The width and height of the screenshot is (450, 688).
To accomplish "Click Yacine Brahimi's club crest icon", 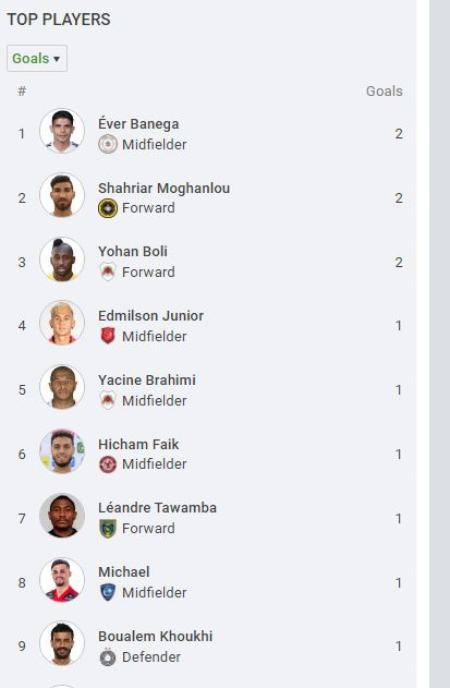I will tap(107, 401).
